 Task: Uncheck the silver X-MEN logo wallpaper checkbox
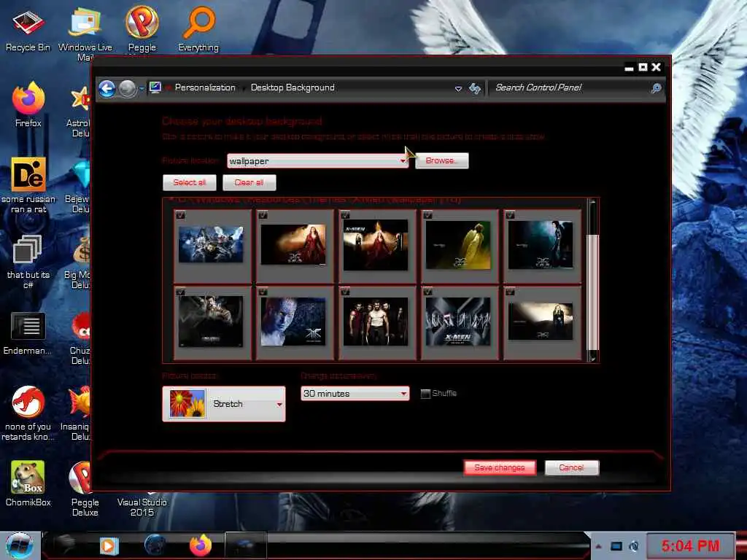coord(427,292)
